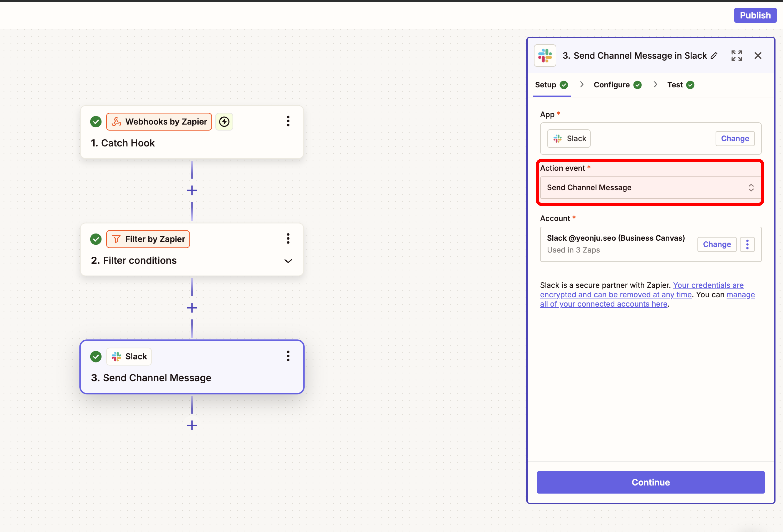Open account options three-dot menu
Screen dimensions: 783x532
pos(747,244)
